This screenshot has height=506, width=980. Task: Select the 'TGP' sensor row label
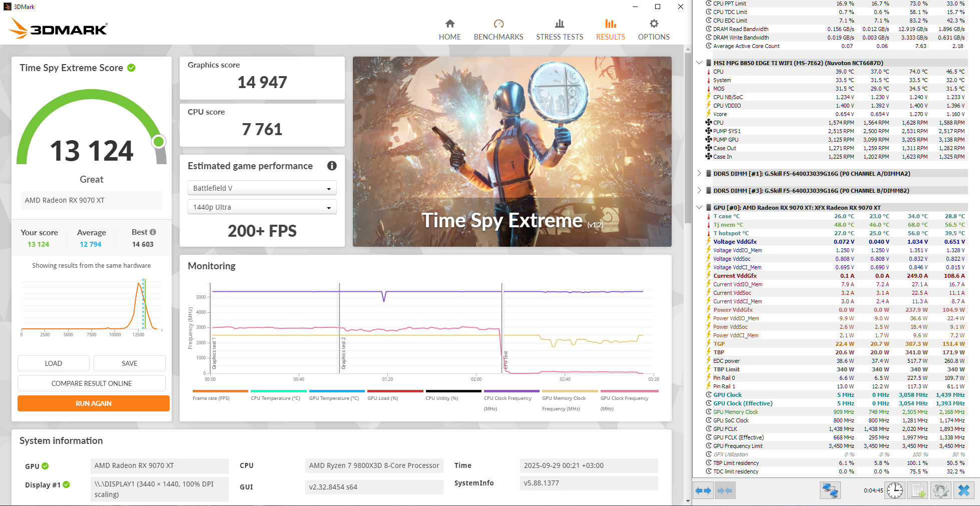point(719,344)
